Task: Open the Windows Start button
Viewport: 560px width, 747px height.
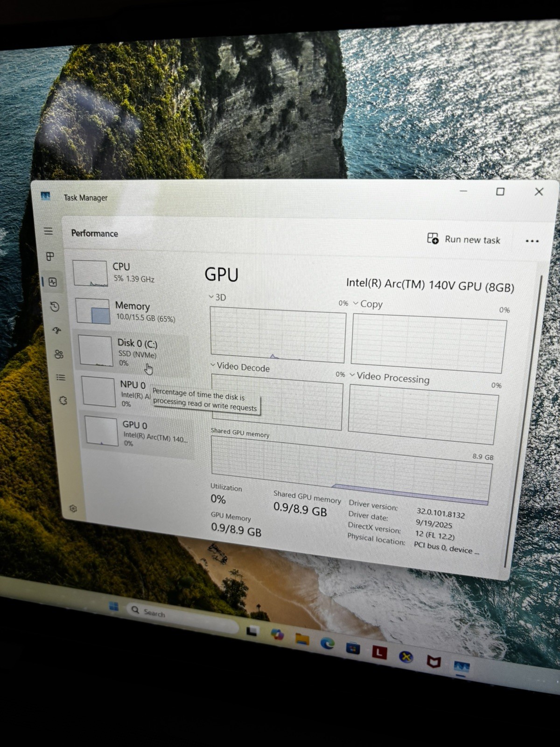Action: tap(113, 606)
